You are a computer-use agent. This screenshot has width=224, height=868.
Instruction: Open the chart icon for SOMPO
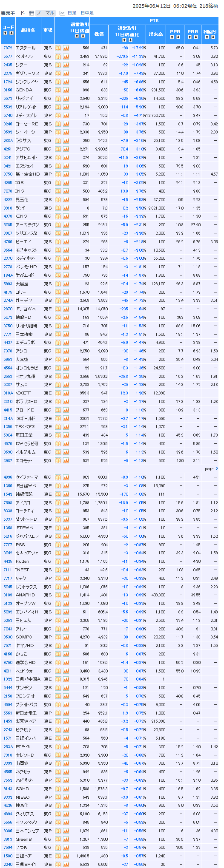(x=66, y=637)
